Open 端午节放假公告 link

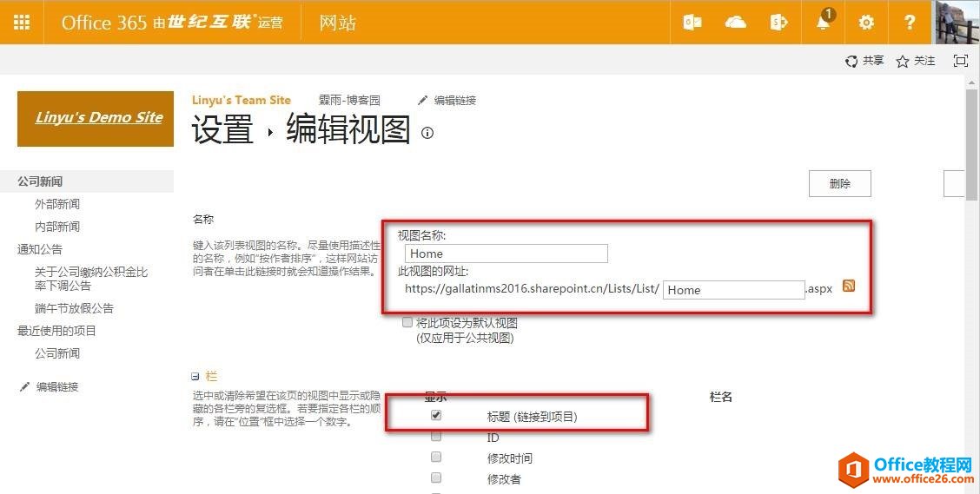[75, 308]
